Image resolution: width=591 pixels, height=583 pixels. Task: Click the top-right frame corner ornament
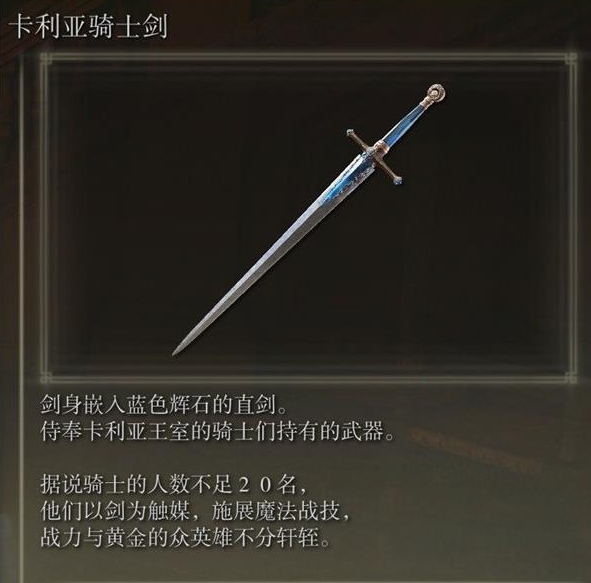571,58
